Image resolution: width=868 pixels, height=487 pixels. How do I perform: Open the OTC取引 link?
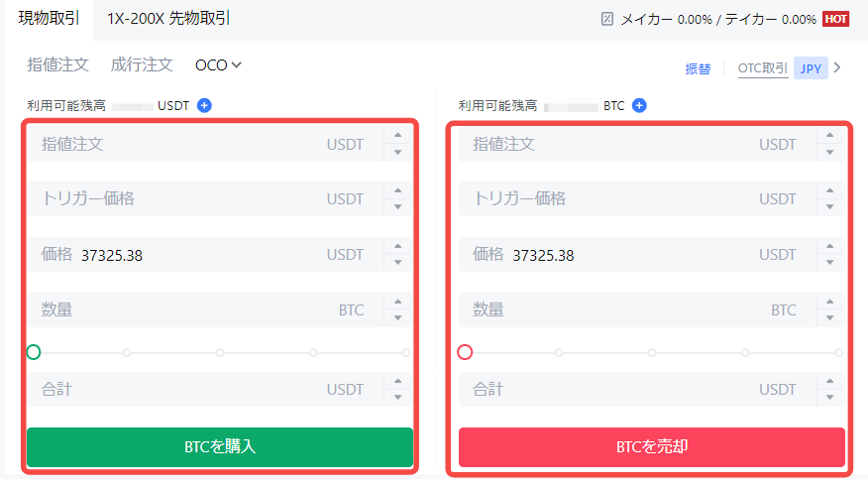click(763, 68)
